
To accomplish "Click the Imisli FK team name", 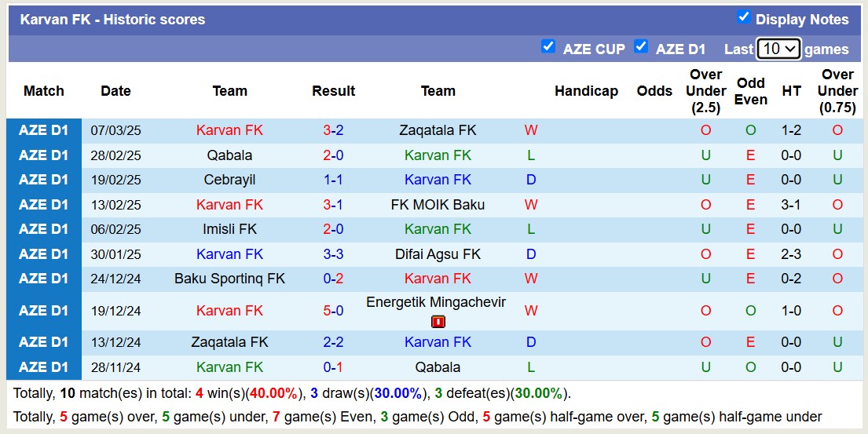I will tap(229, 229).
